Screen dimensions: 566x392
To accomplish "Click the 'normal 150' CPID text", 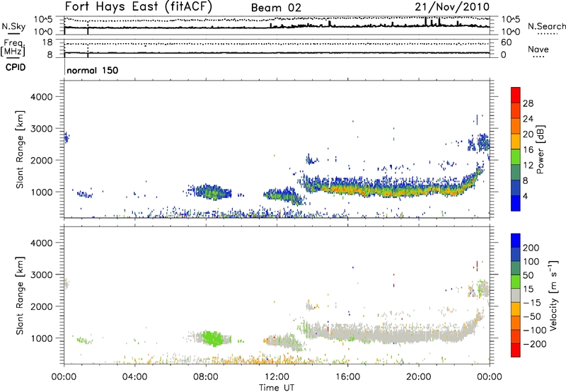I will [x=93, y=70].
